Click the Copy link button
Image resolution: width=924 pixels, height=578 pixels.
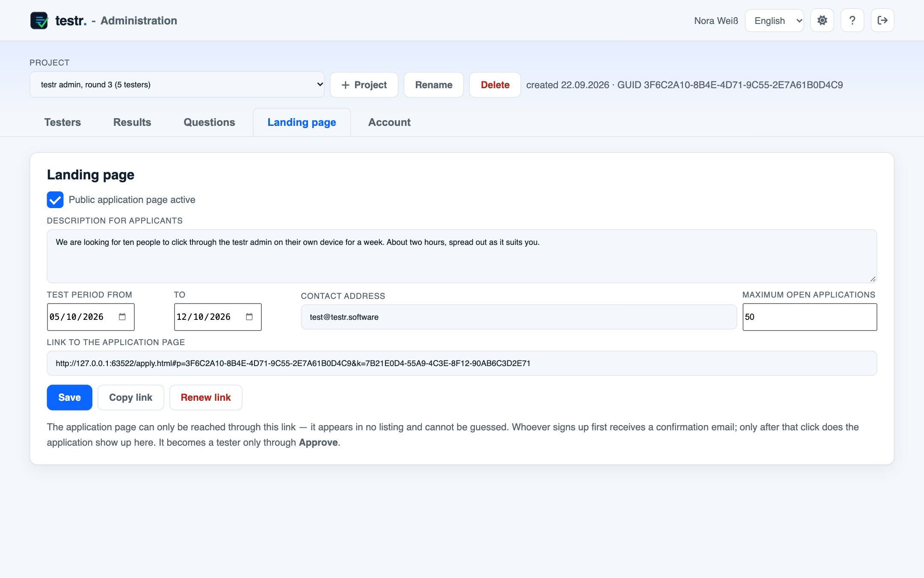130,397
